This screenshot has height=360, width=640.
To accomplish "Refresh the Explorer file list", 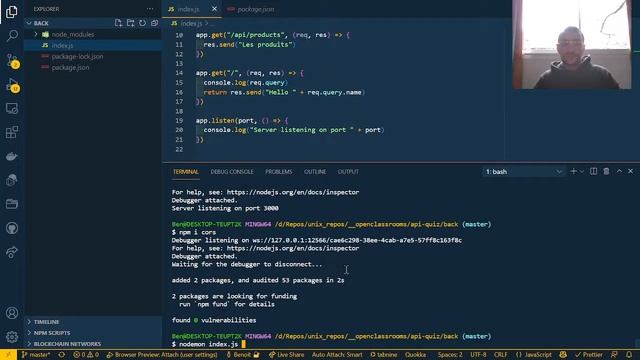I will click(x=142, y=23).
